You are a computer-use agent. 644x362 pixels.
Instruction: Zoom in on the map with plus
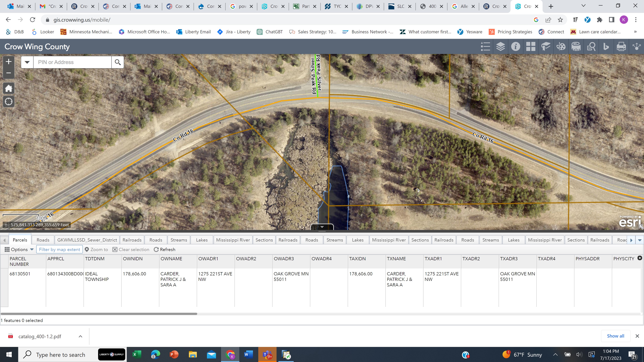click(9, 62)
